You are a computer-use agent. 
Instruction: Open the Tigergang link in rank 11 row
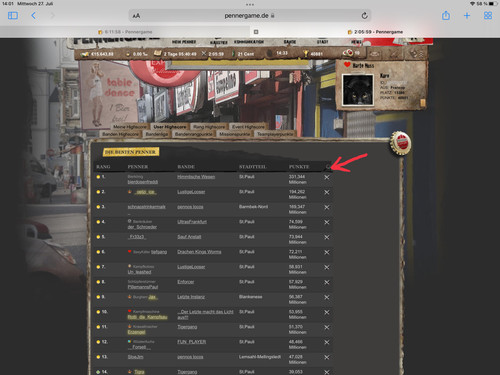point(187,327)
